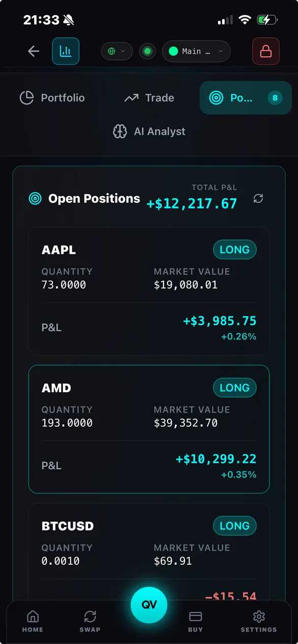Tap the red lock icon

pos(265,51)
